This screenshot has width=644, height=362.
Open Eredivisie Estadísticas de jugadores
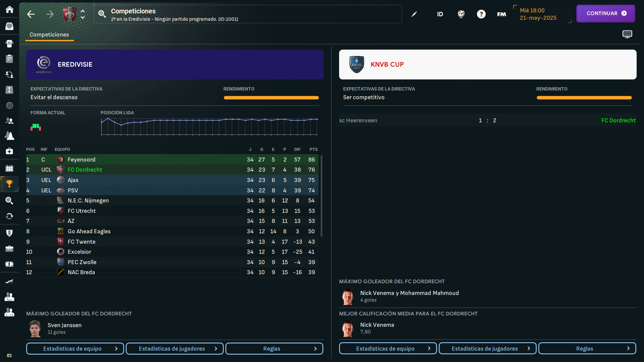coord(175,349)
